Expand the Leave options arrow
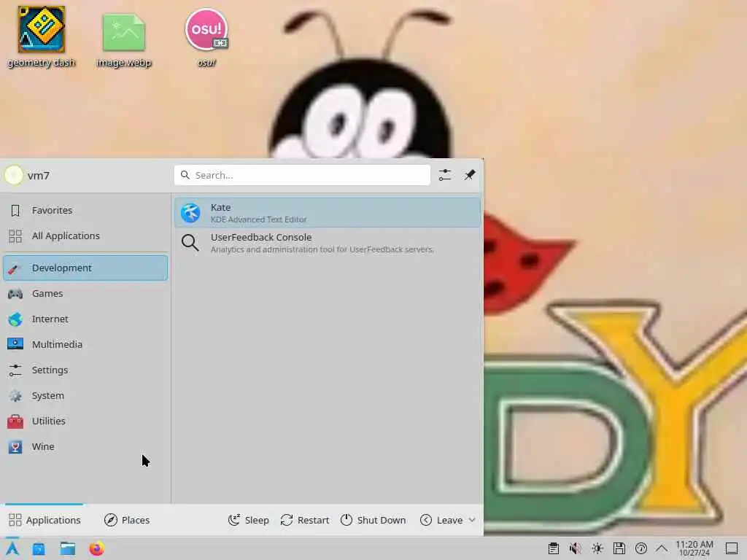This screenshot has height=560, width=747. (x=472, y=520)
